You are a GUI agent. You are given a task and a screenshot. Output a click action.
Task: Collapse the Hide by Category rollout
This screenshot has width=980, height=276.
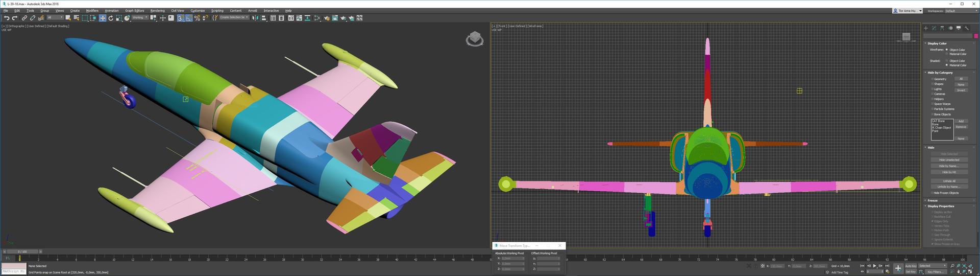click(x=940, y=73)
